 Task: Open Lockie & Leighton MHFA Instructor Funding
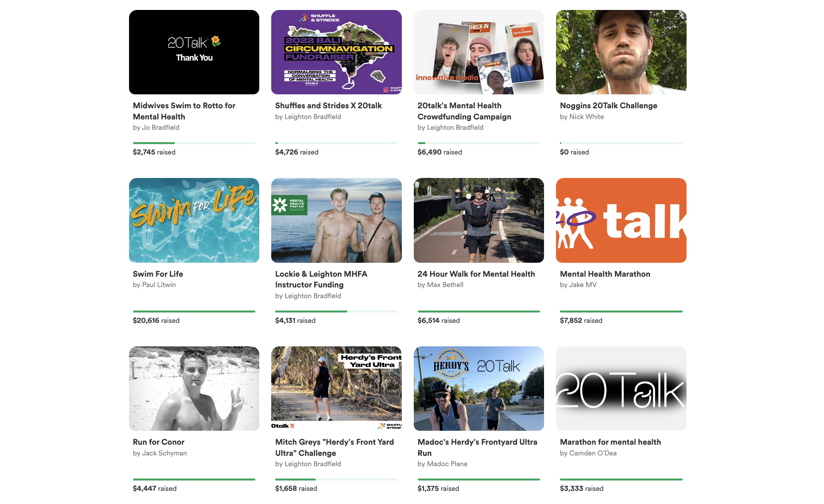[321, 279]
